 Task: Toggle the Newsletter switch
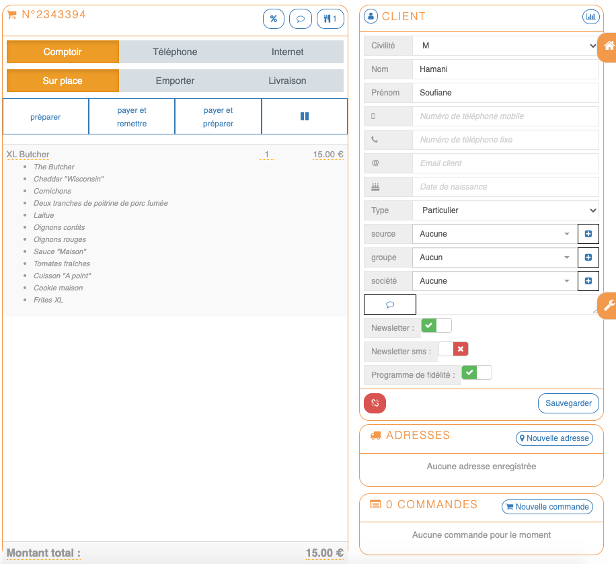point(436,326)
